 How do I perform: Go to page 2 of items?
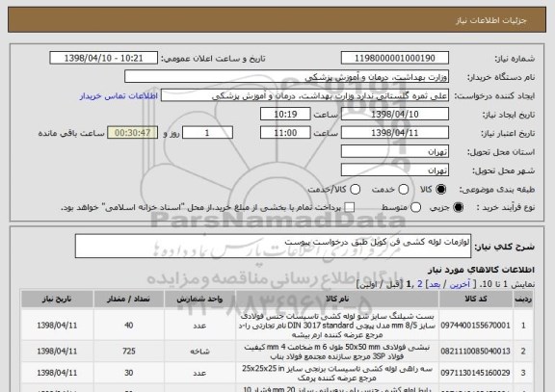coord(420,284)
